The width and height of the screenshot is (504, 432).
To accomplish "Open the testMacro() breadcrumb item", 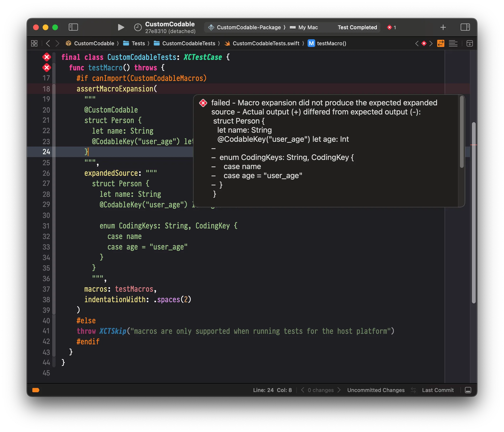I will click(x=331, y=44).
